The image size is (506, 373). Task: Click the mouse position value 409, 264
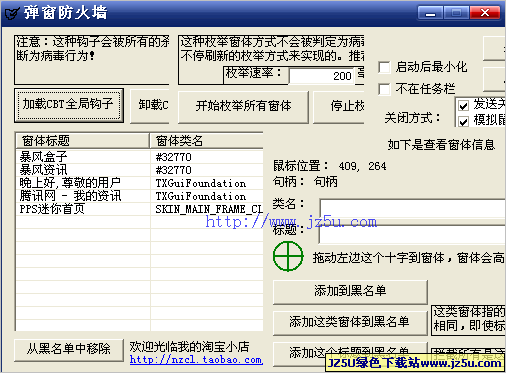click(x=362, y=166)
